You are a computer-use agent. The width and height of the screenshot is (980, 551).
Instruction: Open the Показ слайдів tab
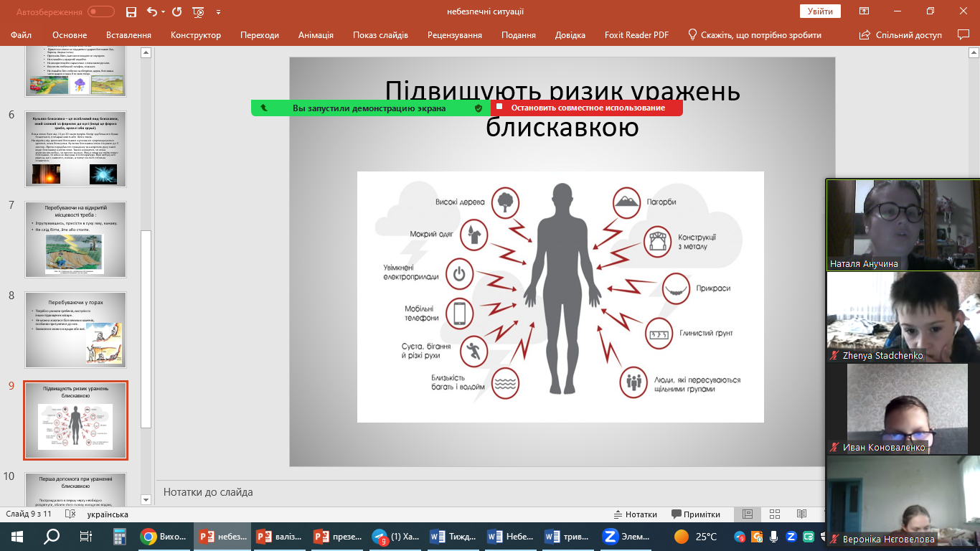pyautogui.click(x=380, y=34)
